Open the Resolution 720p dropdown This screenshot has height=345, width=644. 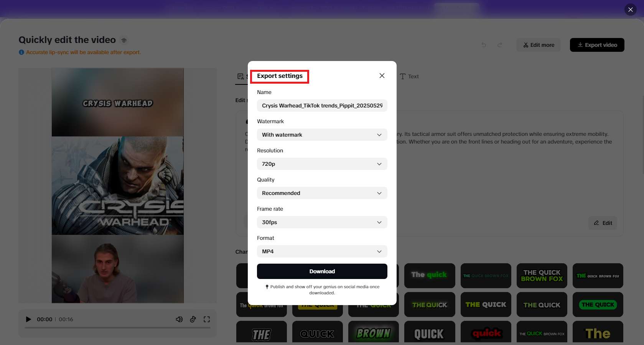(x=322, y=164)
